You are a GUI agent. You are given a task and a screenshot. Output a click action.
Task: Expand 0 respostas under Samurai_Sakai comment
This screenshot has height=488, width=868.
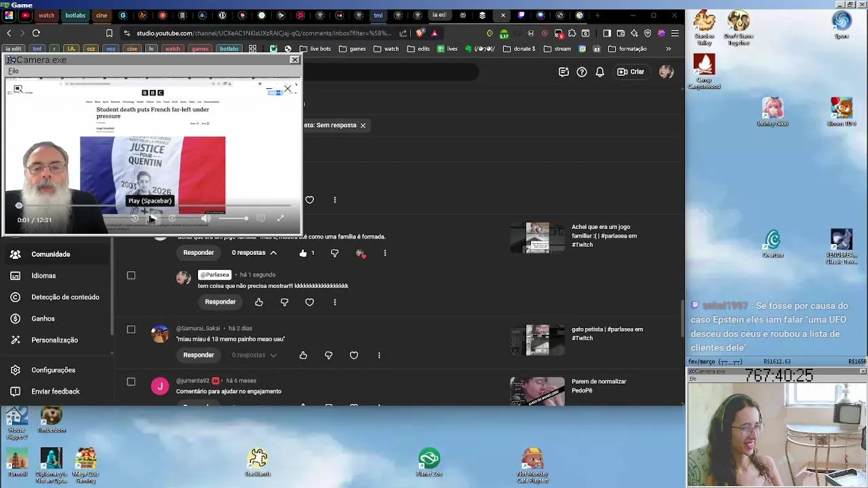pyautogui.click(x=254, y=355)
